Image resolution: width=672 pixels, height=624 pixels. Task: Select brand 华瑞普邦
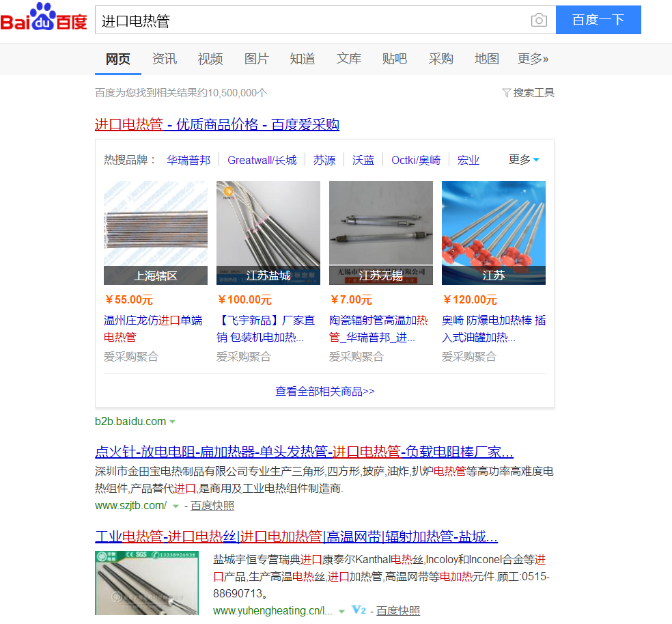pos(188,160)
